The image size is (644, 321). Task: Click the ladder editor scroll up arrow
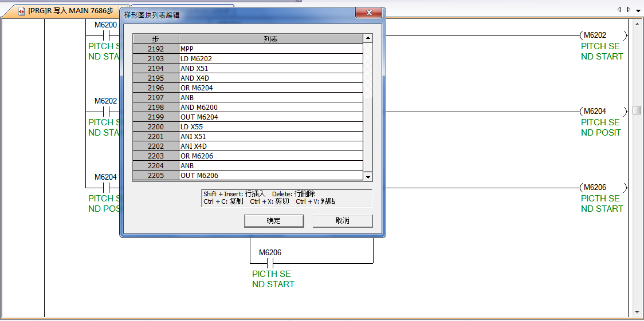point(637,24)
